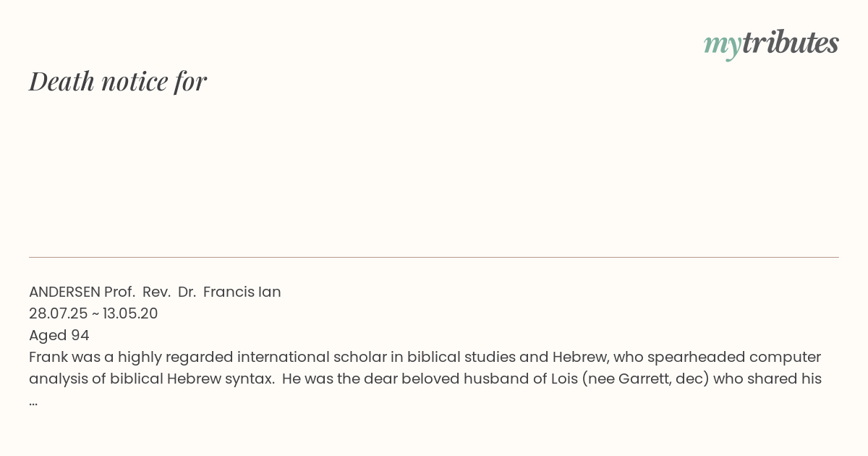Click the "Prof." title text

tap(119, 292)
